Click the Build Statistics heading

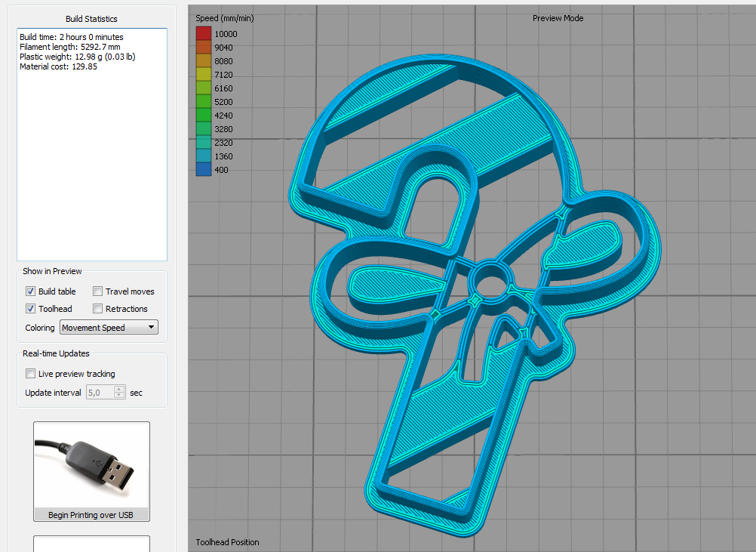point(91,19)
